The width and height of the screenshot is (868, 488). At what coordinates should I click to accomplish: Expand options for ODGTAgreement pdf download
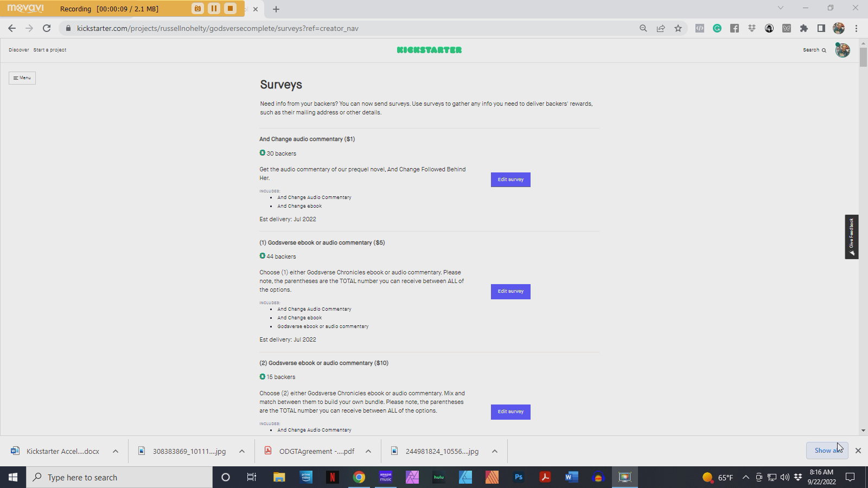point(368,451)
